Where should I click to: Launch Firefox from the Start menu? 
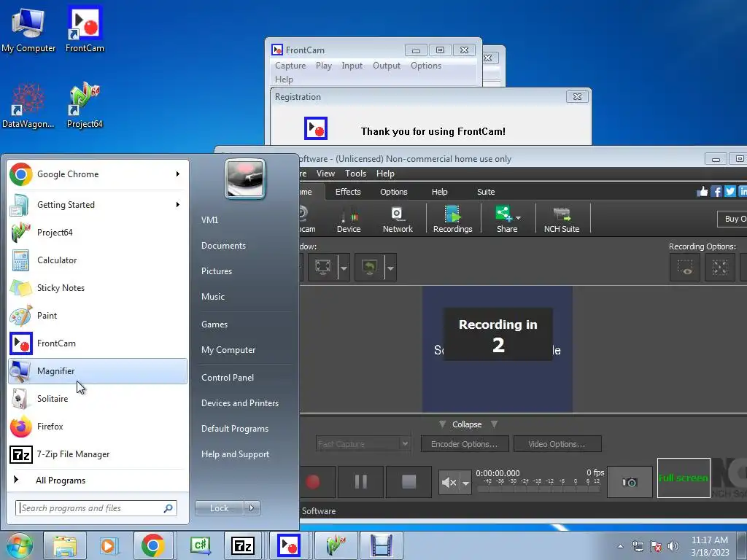[98, 426]
